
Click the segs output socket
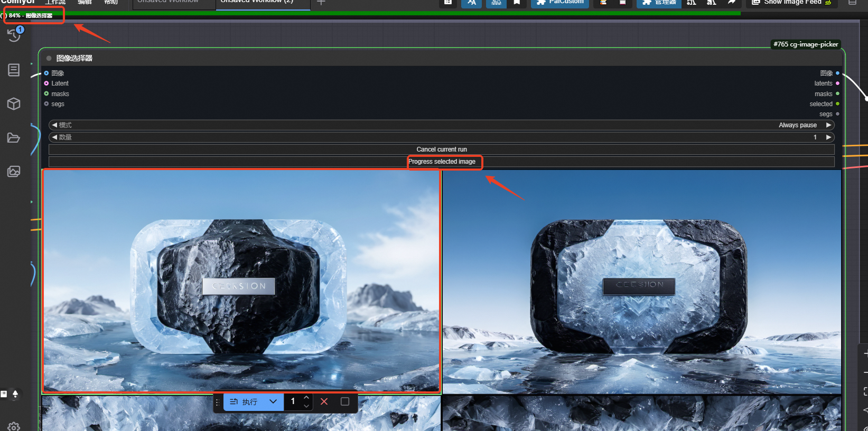tap(837, 114)
